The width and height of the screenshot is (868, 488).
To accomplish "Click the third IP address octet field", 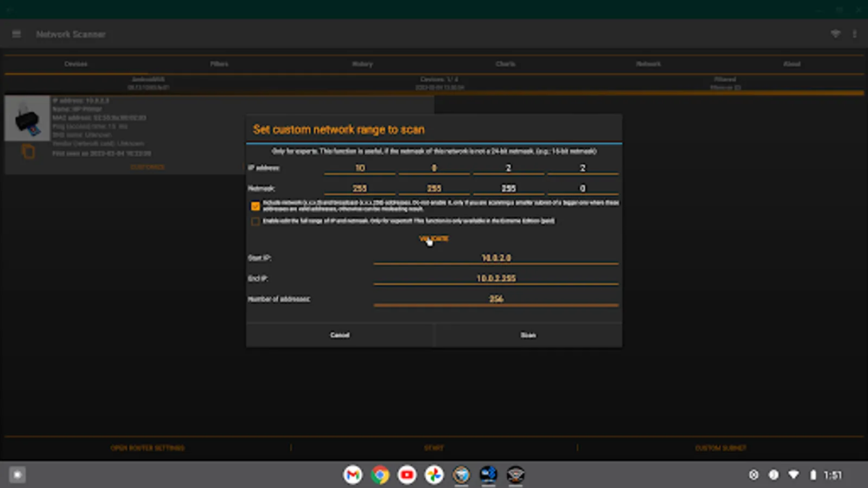I will point(508,168).
